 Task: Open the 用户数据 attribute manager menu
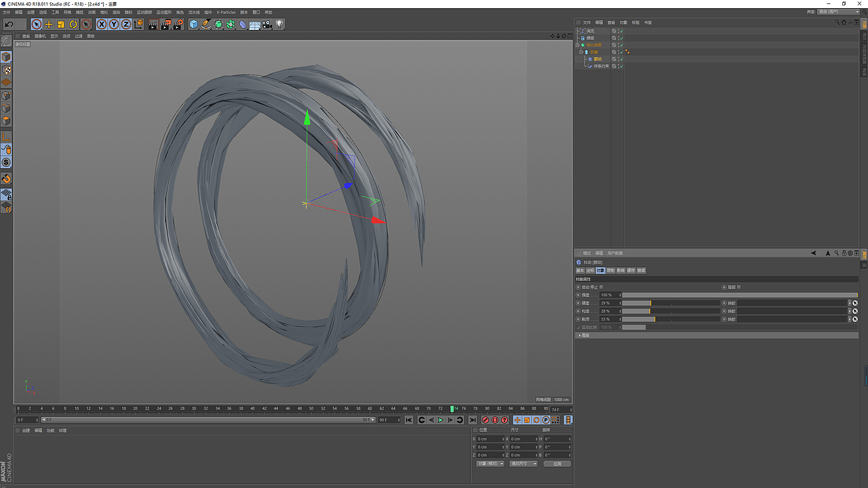pos(614,253)
